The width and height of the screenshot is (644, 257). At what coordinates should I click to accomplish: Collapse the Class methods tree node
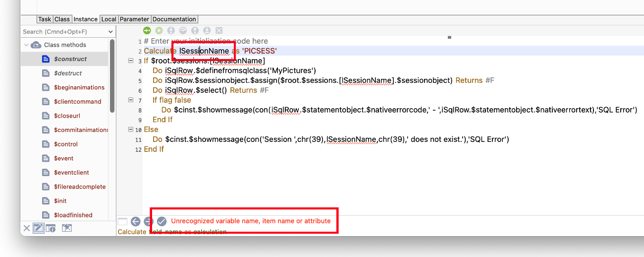pos(26,45)
